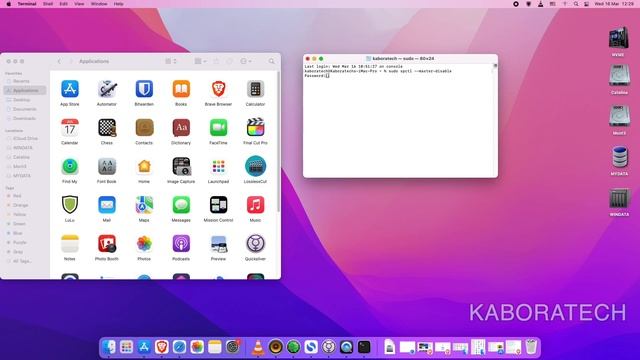640x360 pixels.
Task: Select Launchpad in the Applications folder
Action: click(x=218, y=167)
